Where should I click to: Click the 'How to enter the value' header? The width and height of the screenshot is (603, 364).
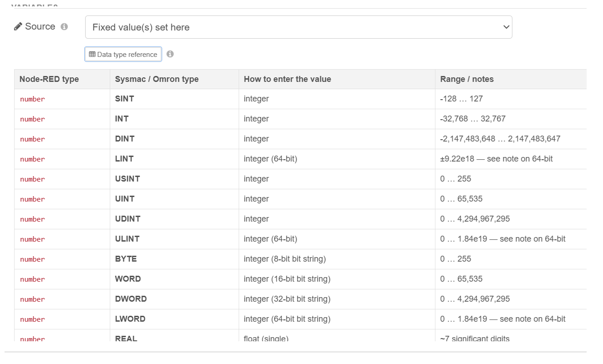click(x=337, y=79)
